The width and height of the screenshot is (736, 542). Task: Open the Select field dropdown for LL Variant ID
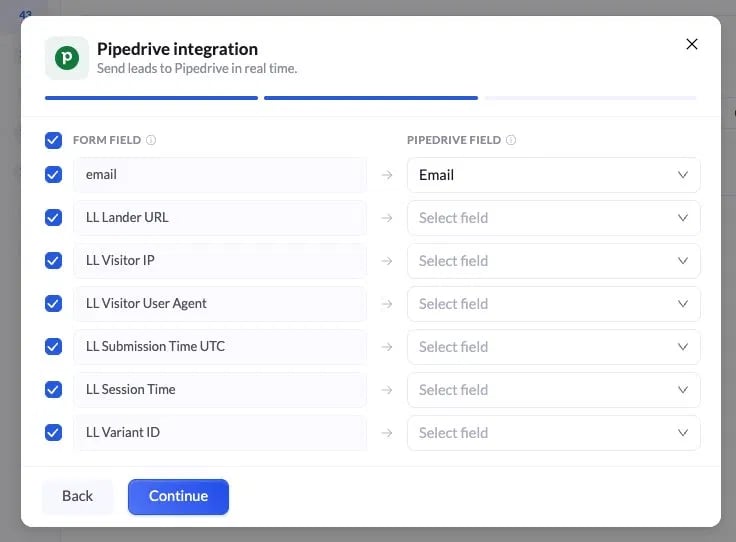tap(553, 433)
